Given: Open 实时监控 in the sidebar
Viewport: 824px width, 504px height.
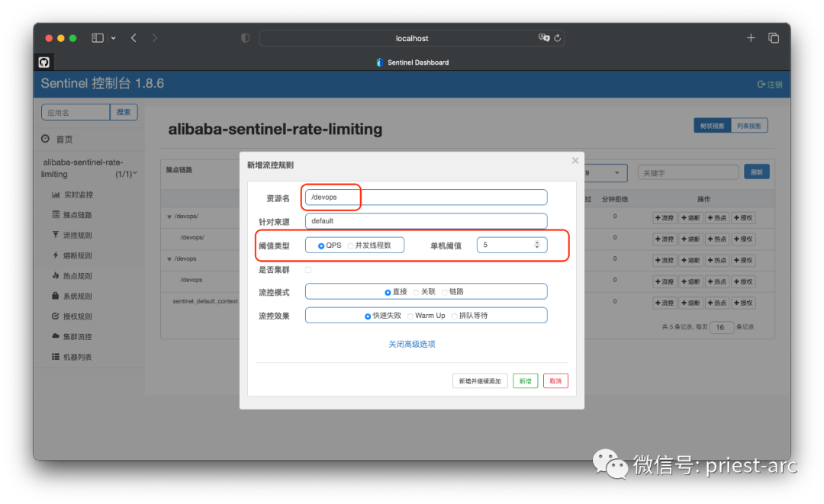Looking at the screenshot, I should (x=72, y=194).
